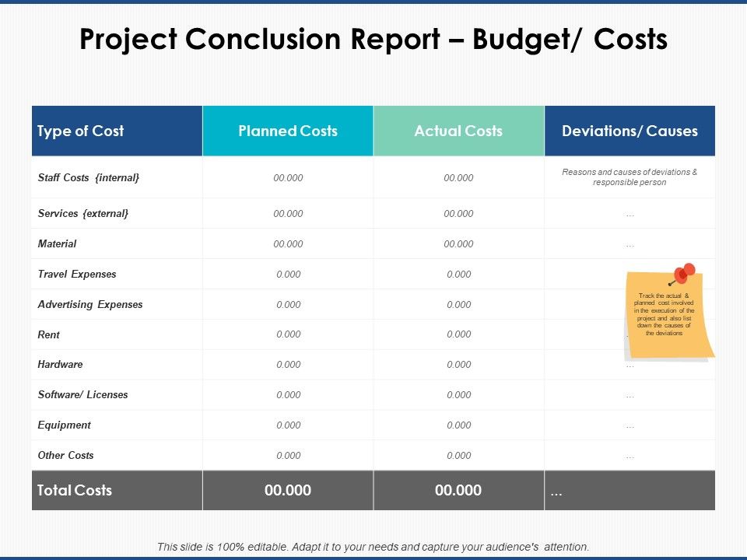Screen dimensions: 747x560
Task: Select planned cost value for Advertising Expenses
Action: (x=289, y=304)
